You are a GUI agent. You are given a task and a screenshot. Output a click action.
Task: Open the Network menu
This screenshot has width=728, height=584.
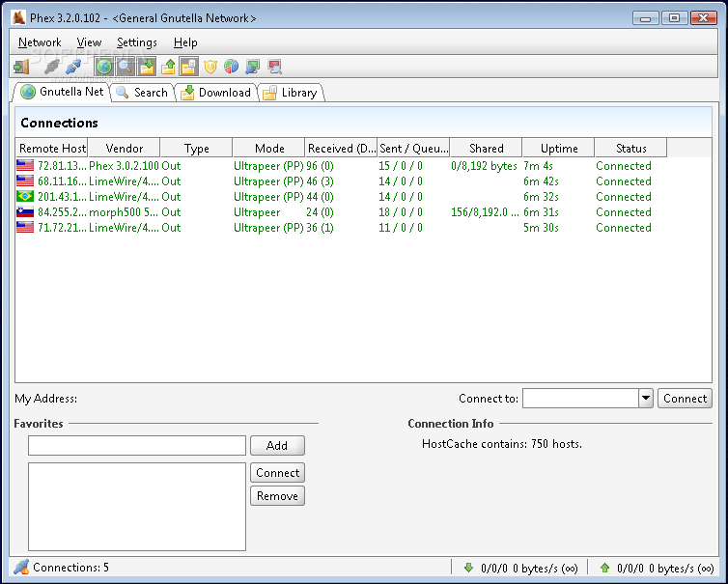pos(40,42)
